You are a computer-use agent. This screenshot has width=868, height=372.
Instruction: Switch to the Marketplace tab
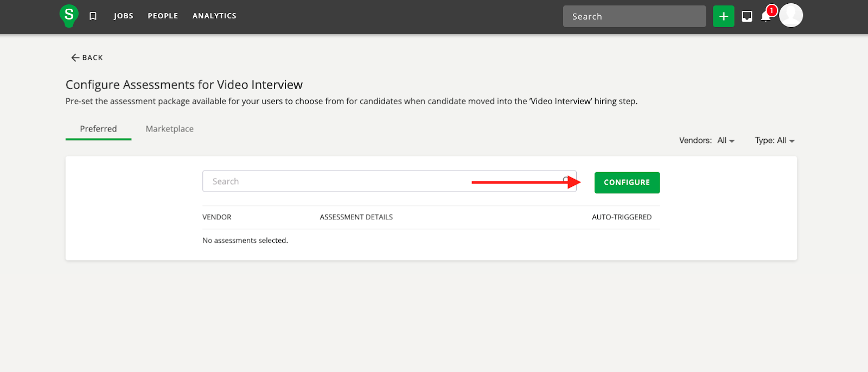pos(169,129)
